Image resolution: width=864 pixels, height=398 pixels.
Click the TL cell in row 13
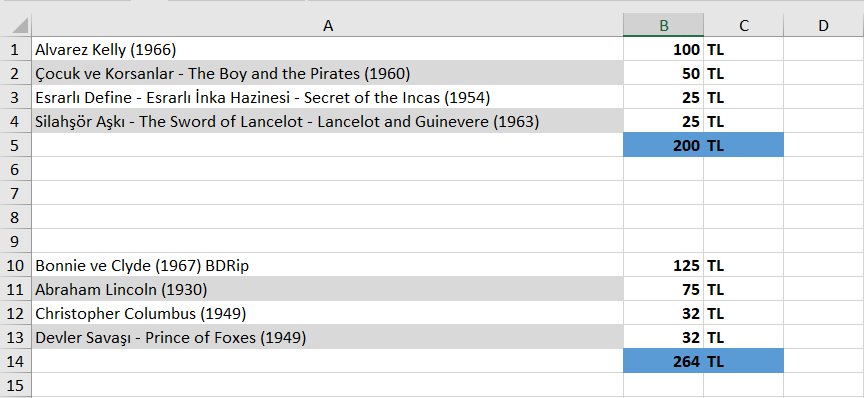pos(743,337)
